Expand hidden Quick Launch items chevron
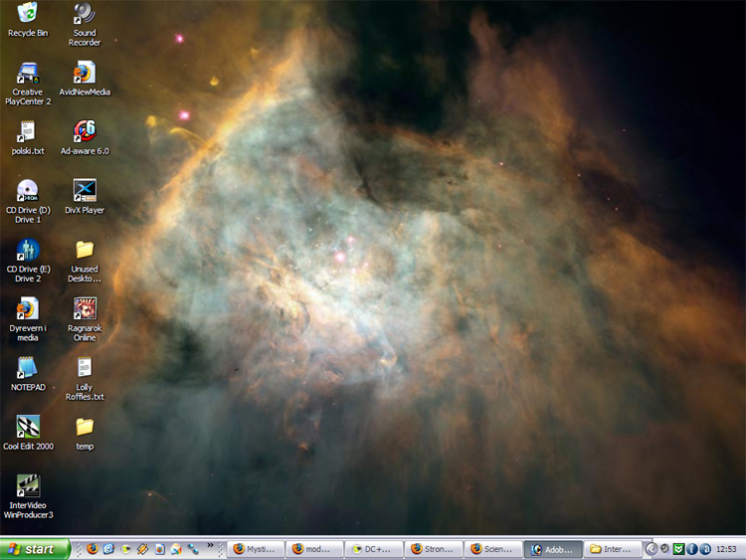 point(210,545)
